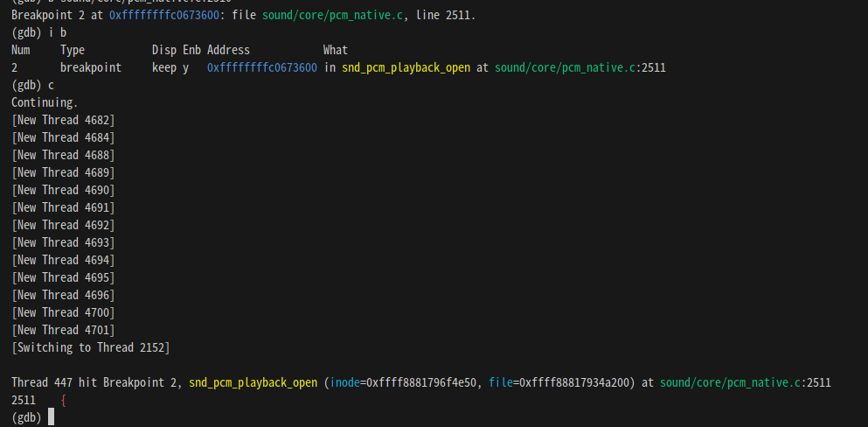
Task: Click yellow snd_pcm_playback_open in the hit line
Action: [253, 382]
